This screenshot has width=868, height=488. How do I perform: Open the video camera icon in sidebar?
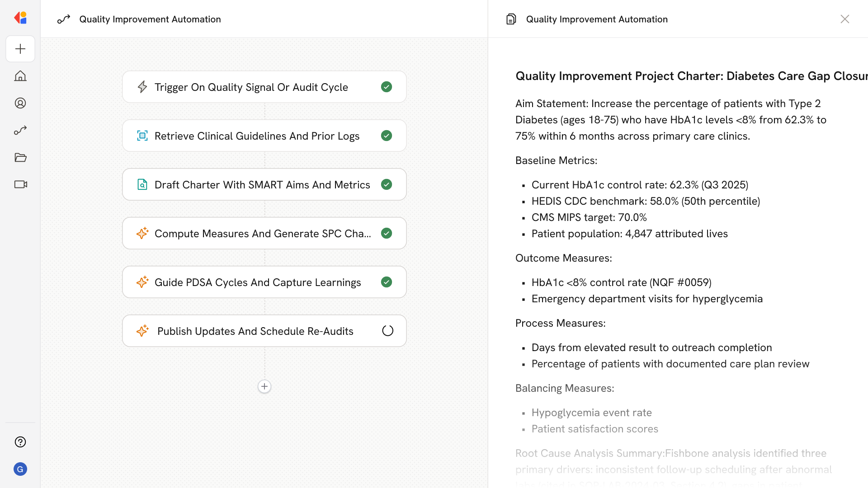20,184
